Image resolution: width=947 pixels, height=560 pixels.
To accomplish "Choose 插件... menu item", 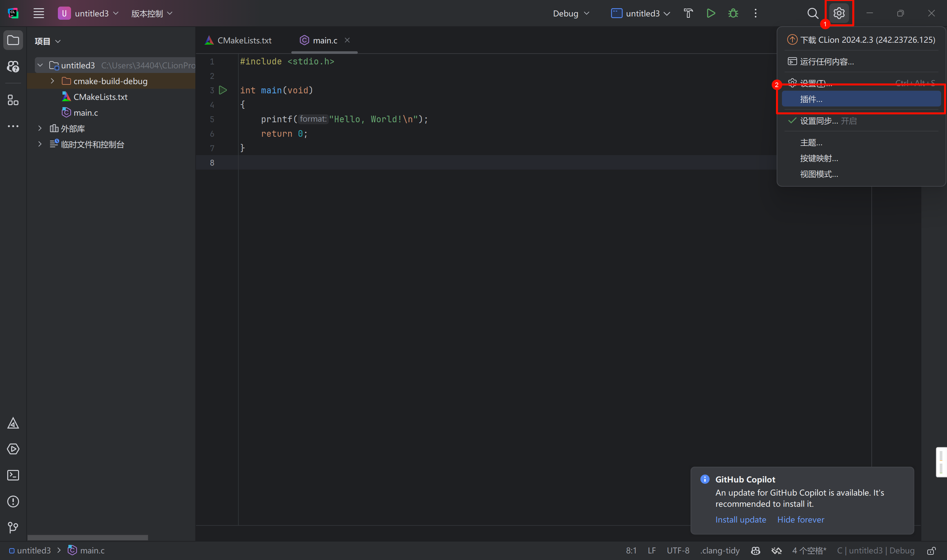I will 861,99.
